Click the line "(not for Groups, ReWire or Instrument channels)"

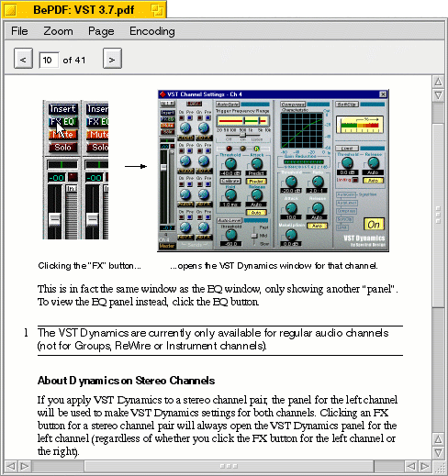(x=152, y=346)
